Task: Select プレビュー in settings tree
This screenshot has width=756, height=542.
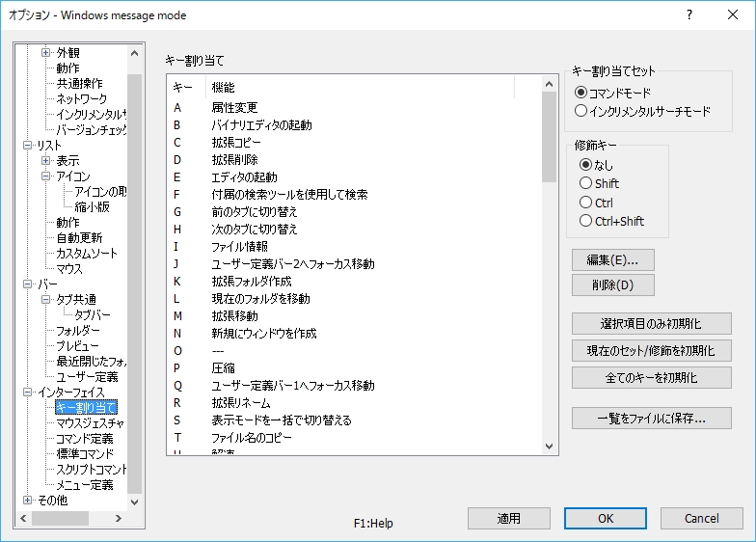Action: tap(77, 345)
